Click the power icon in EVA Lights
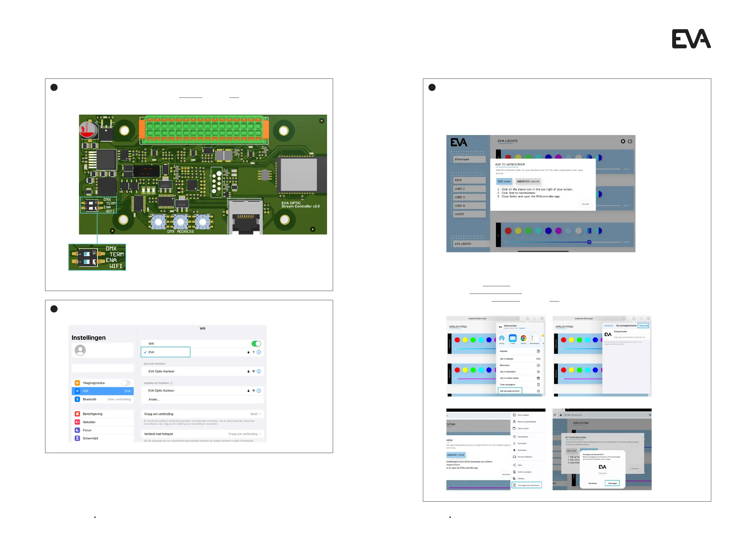 pos(630,141)
